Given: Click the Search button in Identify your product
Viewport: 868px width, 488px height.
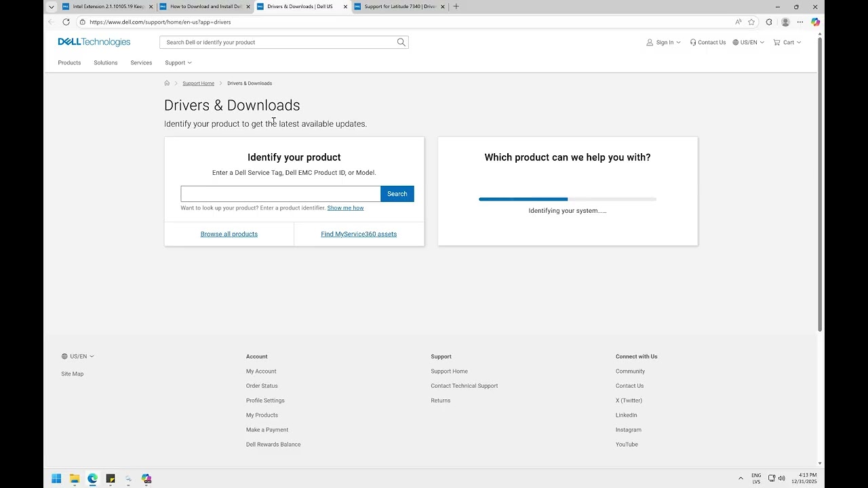Looking at the screenshot, I should [397, 194].
